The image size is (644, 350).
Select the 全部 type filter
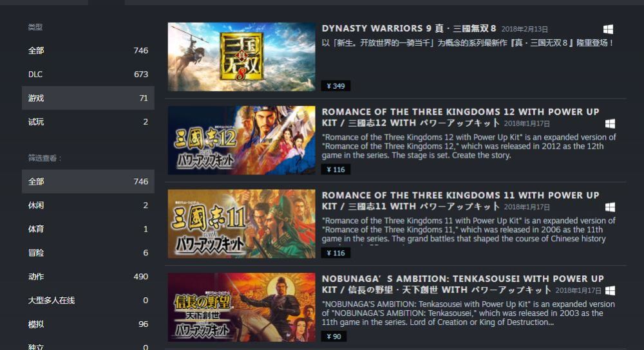(88, 50)
